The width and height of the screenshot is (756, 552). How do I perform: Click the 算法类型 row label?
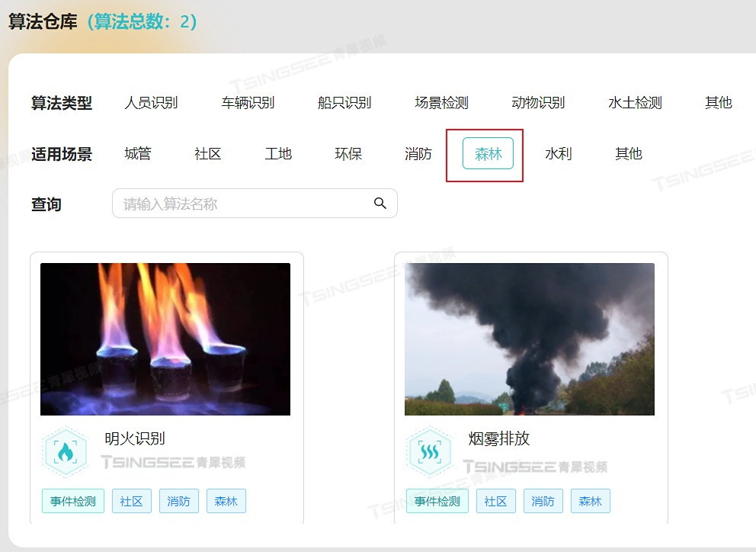tap(62, 103)
